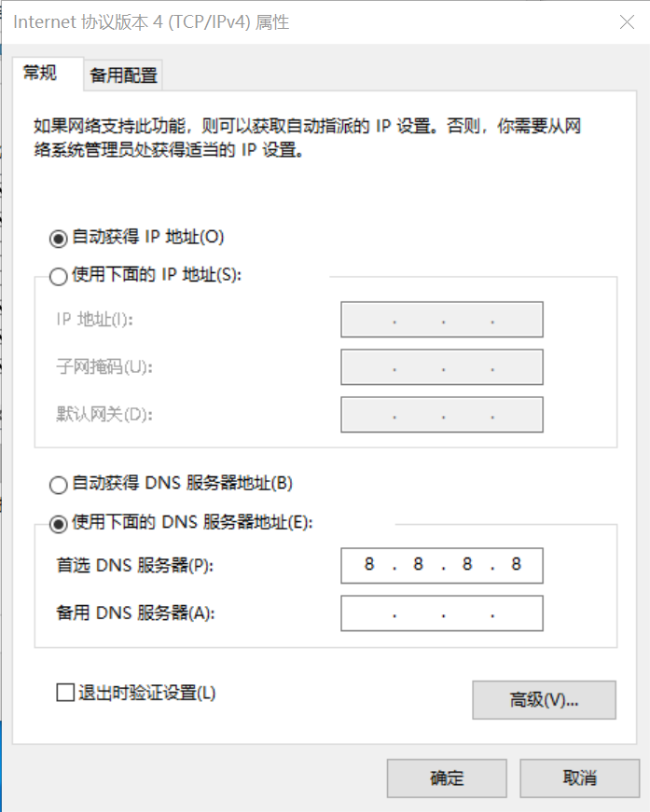Click first octet of 备用 DNS 服务器
Image resolution: width=650 pixels, height=812 pixels.
click(367, 613)
